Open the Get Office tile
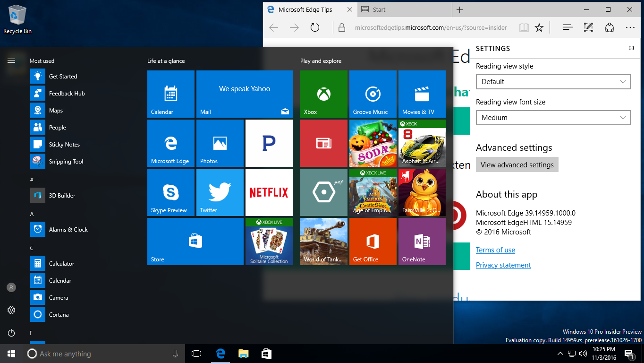The width and height of the screenshot is (644, 363). click(x=373, y=242)
